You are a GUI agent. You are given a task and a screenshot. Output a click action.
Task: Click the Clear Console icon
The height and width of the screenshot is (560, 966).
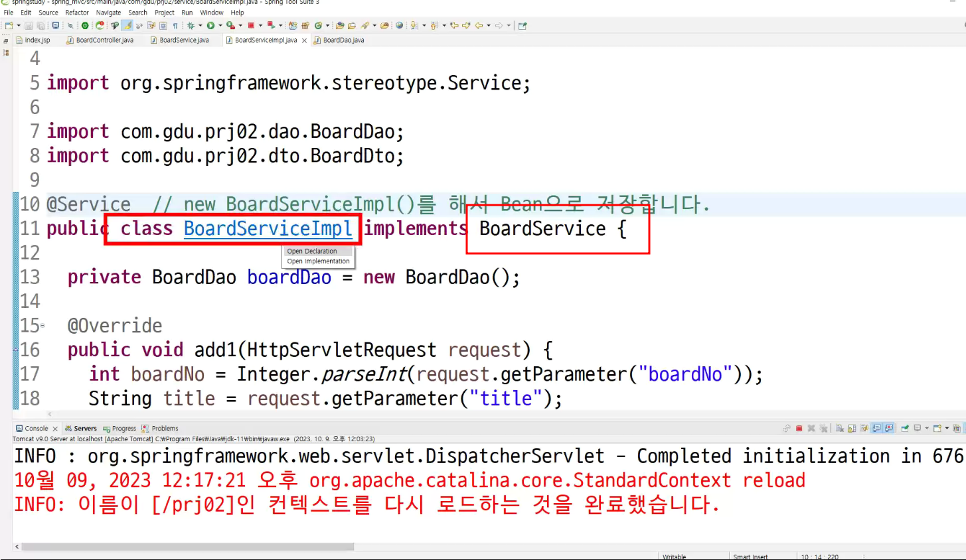click(x=840, y=429)
